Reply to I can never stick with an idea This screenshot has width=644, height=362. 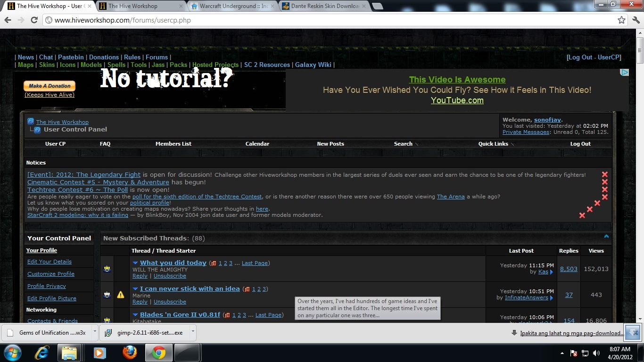click(x=140, y=302)
